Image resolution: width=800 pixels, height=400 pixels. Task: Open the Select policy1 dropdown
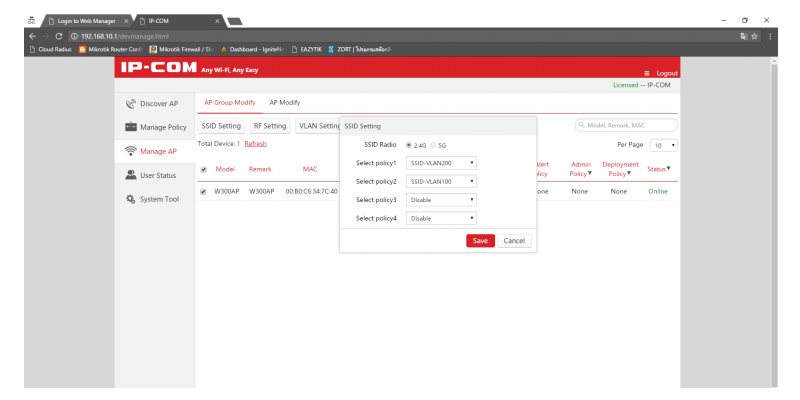pos(441,163)
